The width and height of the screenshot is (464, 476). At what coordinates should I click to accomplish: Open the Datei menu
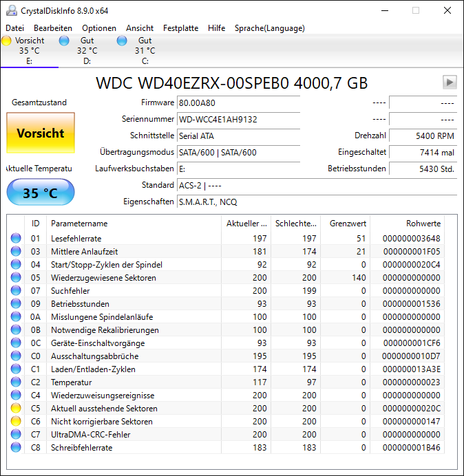tap(15, 28)
